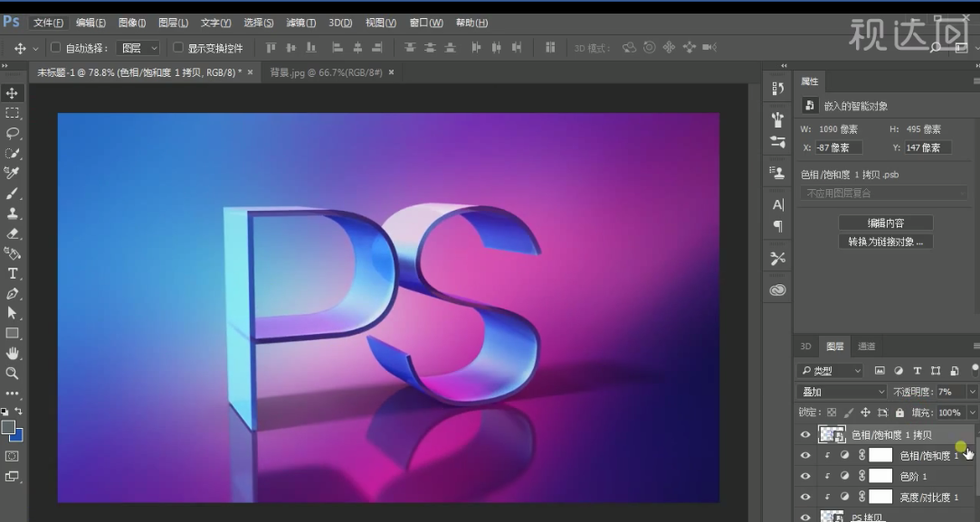Select the Hand tool

tap(12, 353)
